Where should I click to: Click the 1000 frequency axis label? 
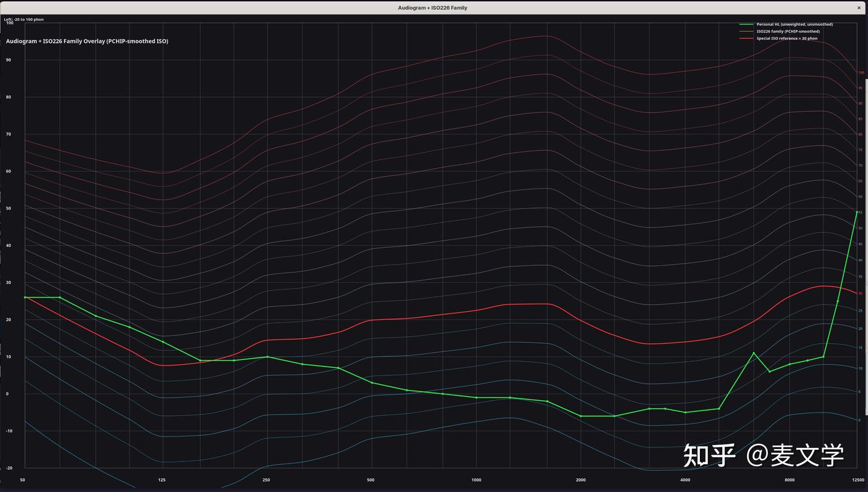pyautogui.click(x=476, y=480)
